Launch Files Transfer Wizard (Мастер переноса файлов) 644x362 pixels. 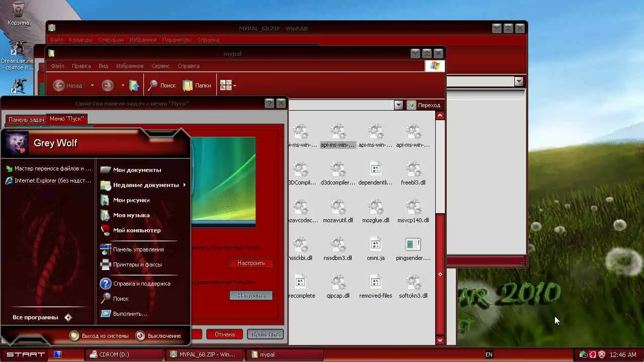[48, 168]
